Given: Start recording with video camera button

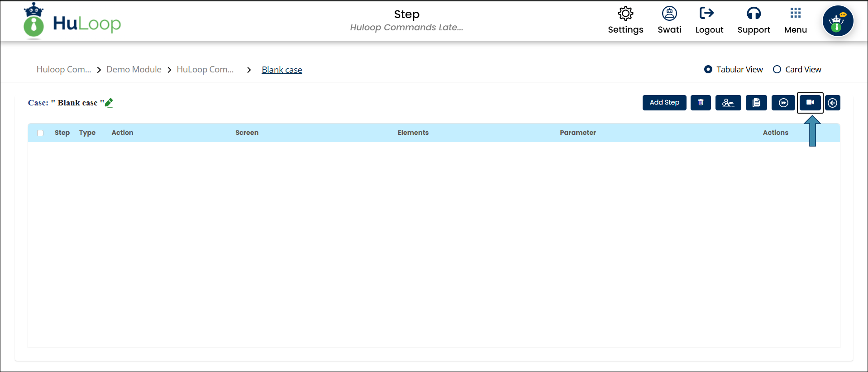Looking at the screenshot, I should pyautogui.click(x=810, y=103).
